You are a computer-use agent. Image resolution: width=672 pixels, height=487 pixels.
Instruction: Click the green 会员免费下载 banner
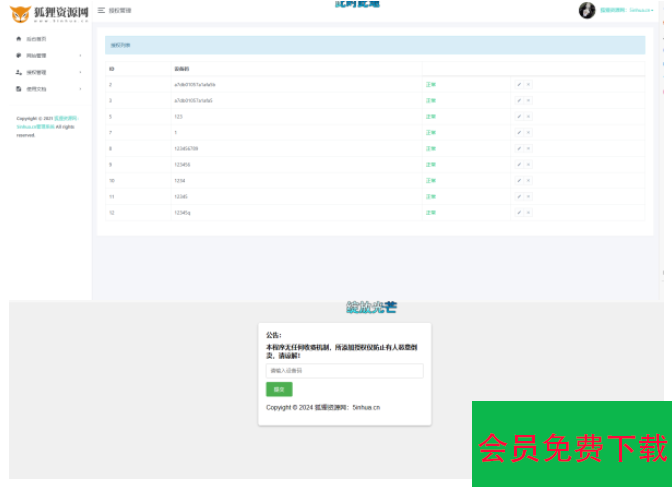click(571, 445)
